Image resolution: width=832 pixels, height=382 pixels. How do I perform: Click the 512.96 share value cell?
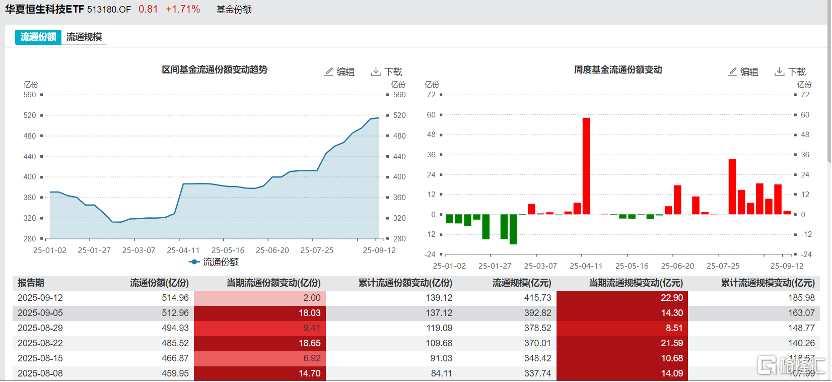click(176, 312)
